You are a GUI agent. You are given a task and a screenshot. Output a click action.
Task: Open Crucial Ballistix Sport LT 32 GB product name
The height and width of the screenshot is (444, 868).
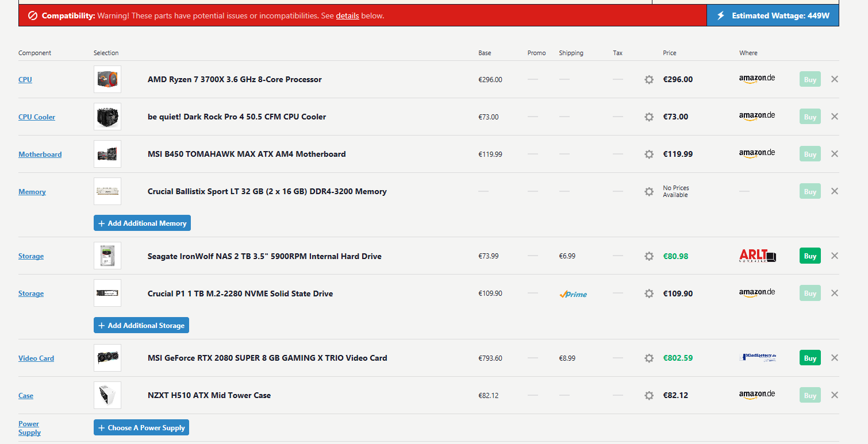click(267, 191)
